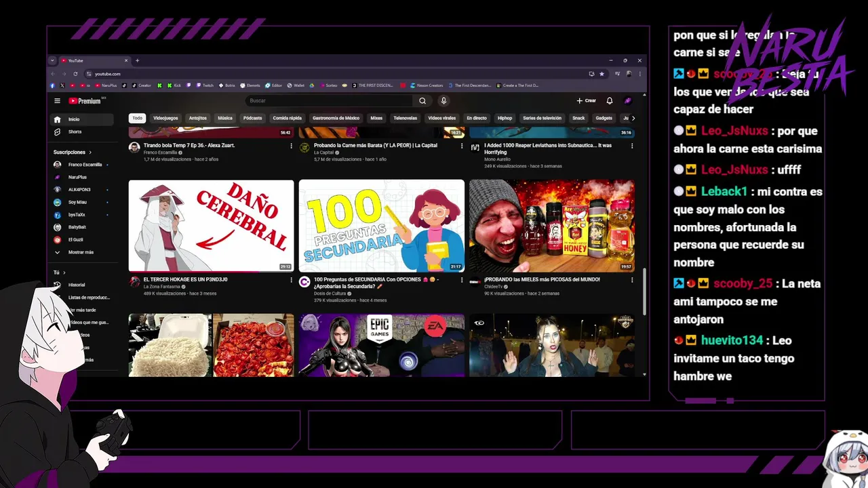Image resolution: width=868 pixels, height=488 pixels.
Task: Select the Antojitos filter chip
Action: [198, 118]
